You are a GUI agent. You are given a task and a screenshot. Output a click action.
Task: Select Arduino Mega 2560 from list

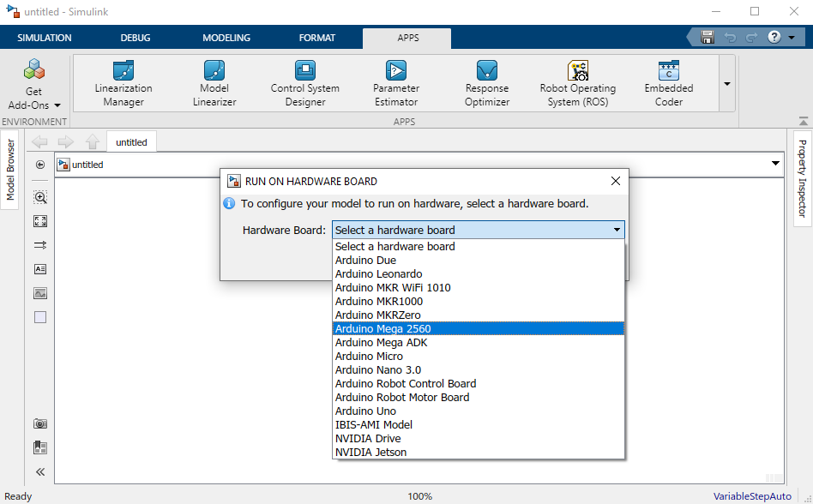(382, 328)
